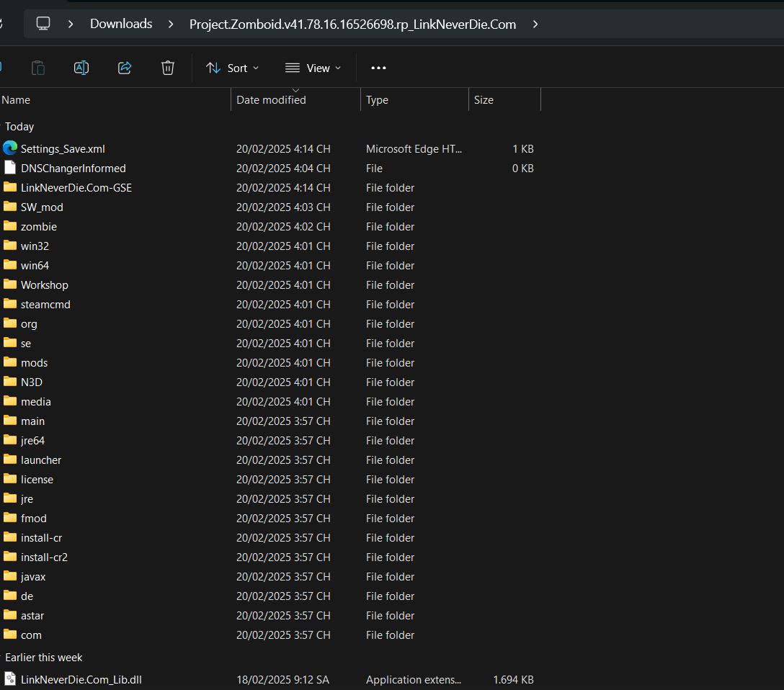The width and height of the screenshot is (784, 690).
Task: Select the LinkNeverDie.Com_Lib.dll file icon
Action: pos(10,679)
